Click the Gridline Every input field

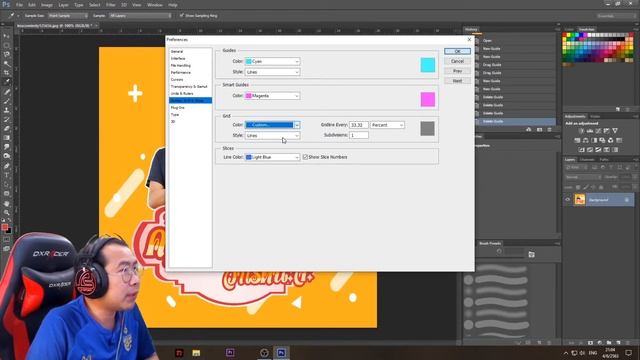359,125
